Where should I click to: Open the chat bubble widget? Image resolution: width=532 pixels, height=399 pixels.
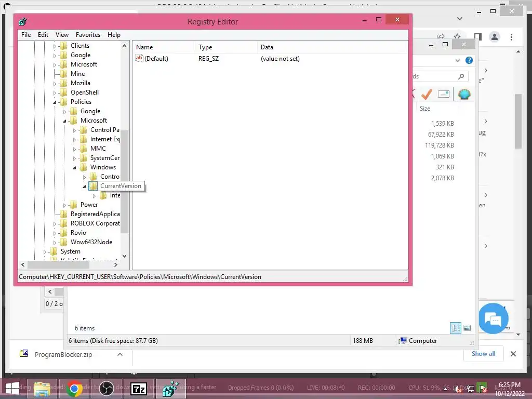pyautogui.click(x=494, y=318)
